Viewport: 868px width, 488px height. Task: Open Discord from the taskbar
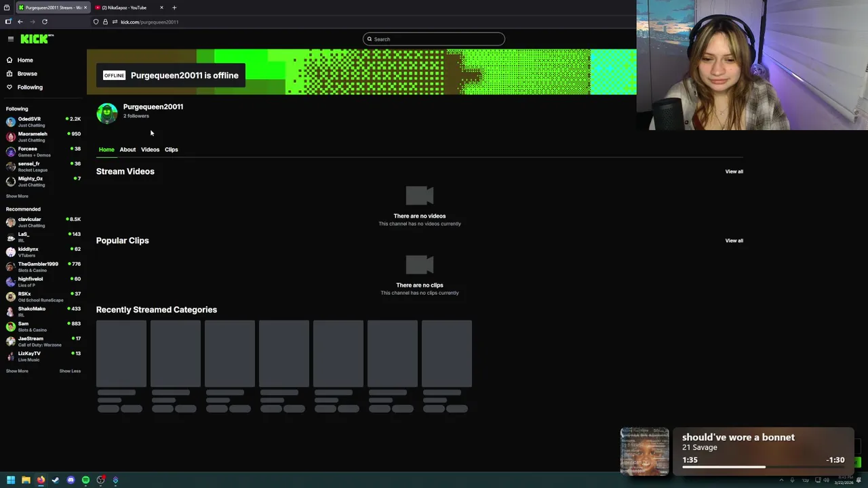(x=71, y=480)
